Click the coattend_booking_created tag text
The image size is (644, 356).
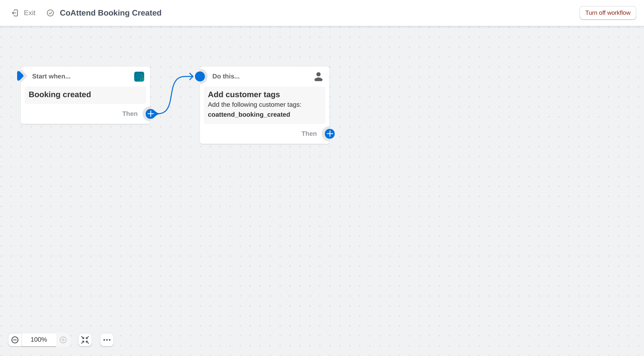pos(249,115)
